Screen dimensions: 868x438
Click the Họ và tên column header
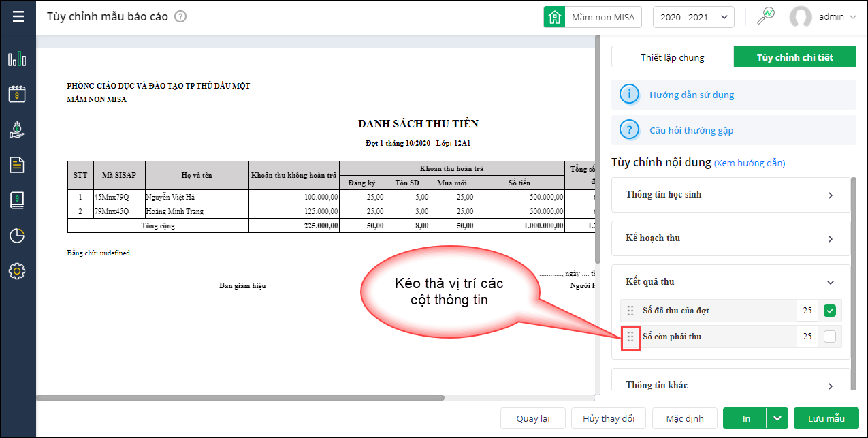tap(197, 175)
